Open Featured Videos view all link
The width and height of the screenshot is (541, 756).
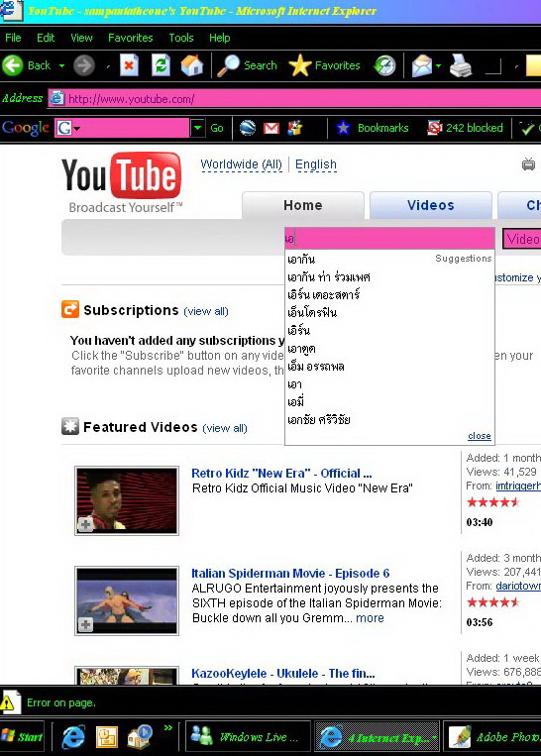pos(225,428)
